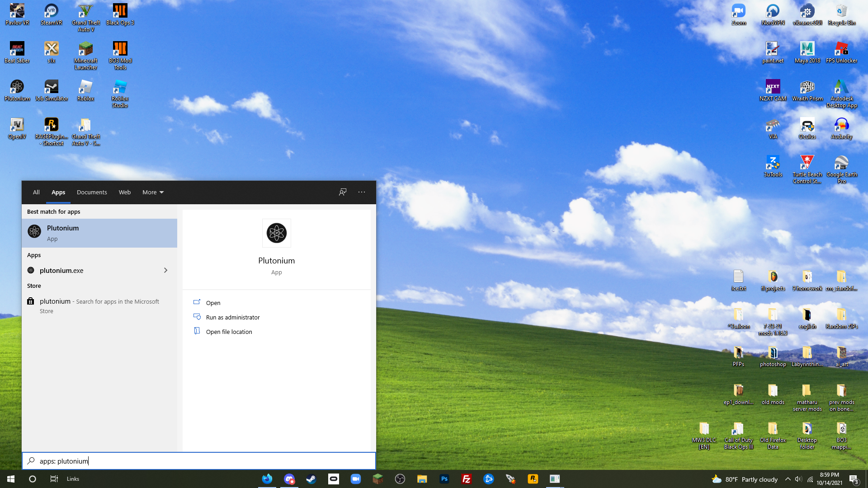868x488 pixels.
Task: Click the Cortana circle button
Action: click(x=32, y=479)
